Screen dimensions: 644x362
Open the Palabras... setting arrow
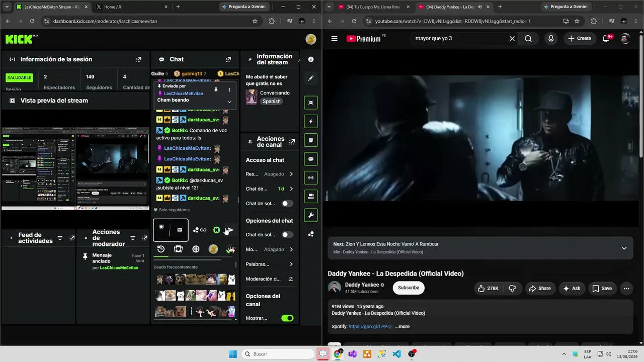[x=291, y=264]
